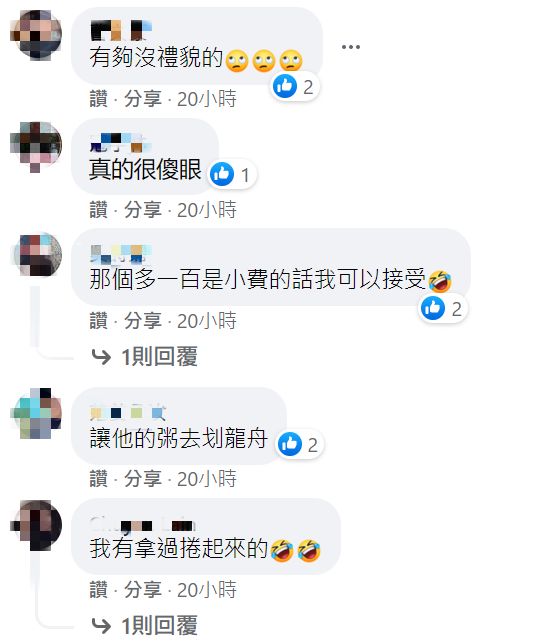Click 分享 under 讓他的粥去划龍舟 comment
The image size is (546, 643).
pos(143,479)
